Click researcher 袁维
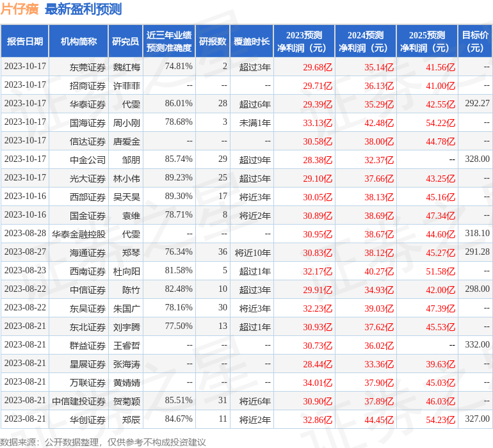The width and height of the screenshot is (493, 448). tap(131, 216)
